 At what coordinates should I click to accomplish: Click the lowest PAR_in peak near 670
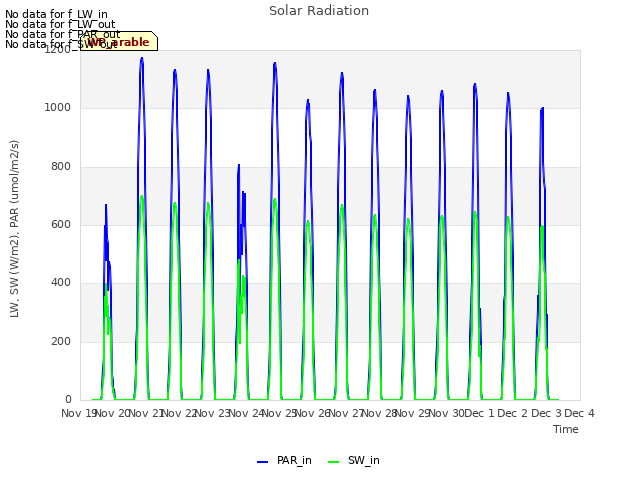(106, 205)
